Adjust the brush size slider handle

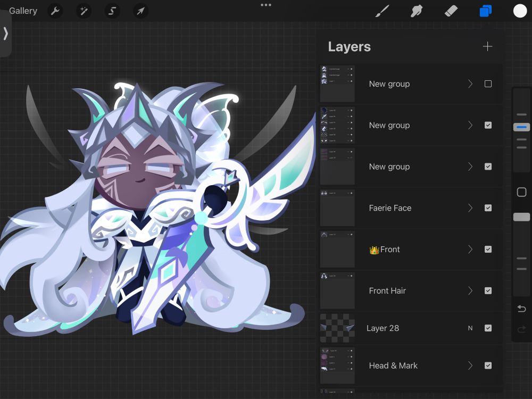click(x=521, y=127)
